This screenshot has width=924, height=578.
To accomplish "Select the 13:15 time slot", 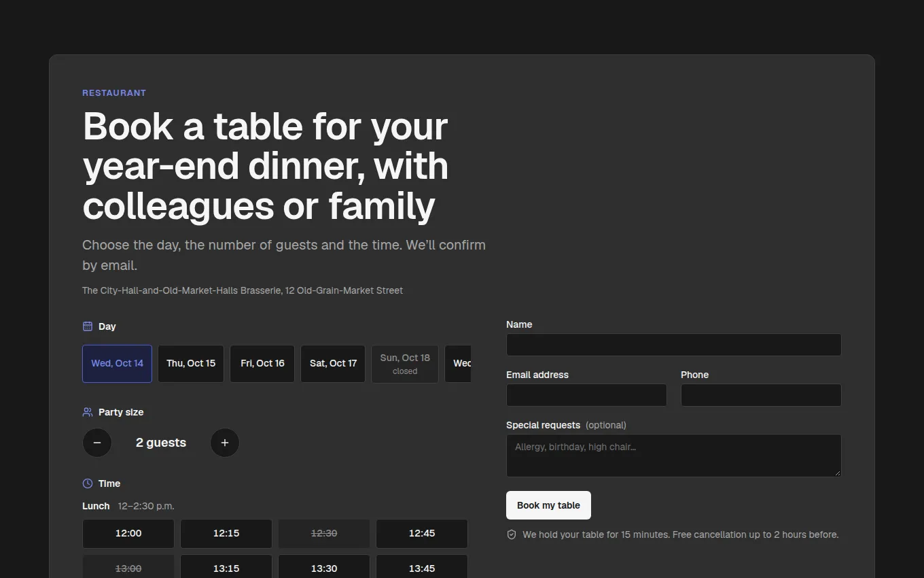I will coord(226,567).
